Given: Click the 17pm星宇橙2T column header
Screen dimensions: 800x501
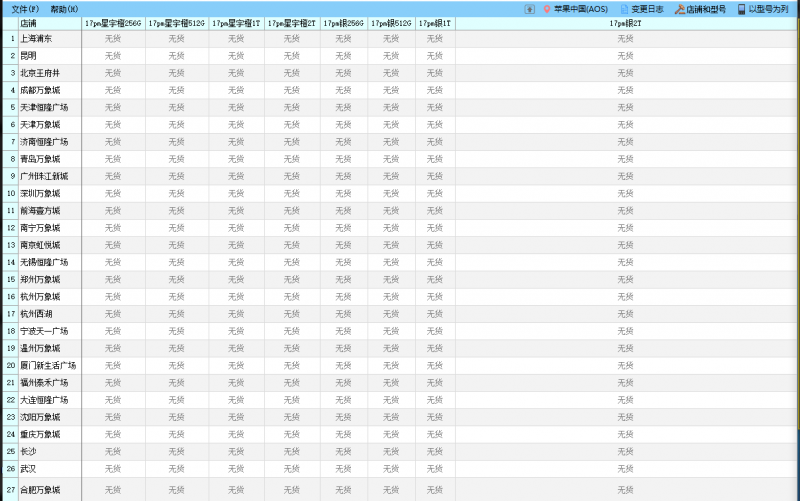Looking at the screenshot, I should (292, 22).
